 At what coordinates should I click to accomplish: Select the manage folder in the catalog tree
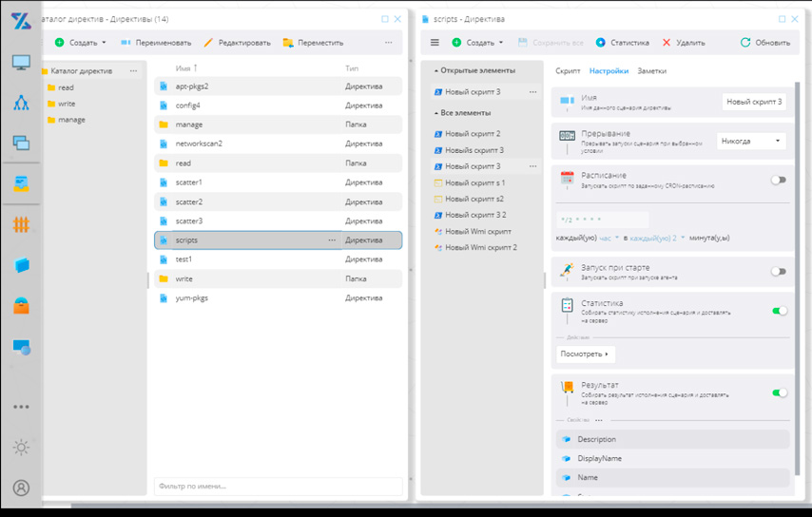click(71, 120)
